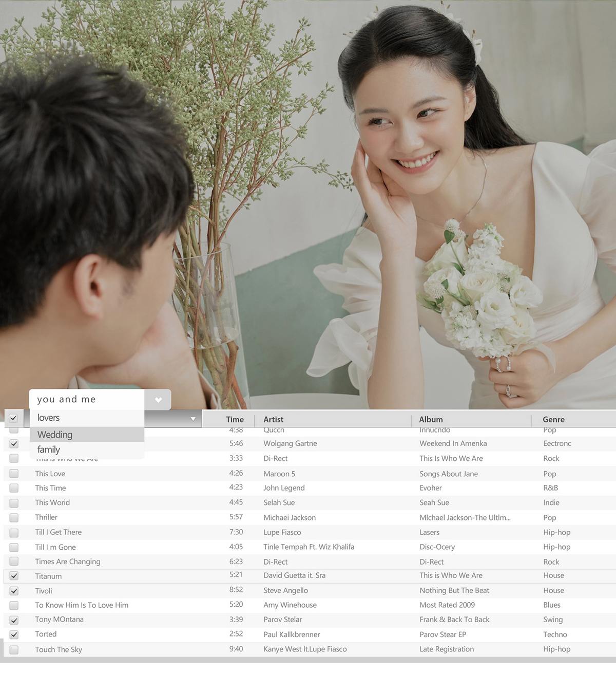Click artist 'Parov Stelar'
The height and width of the screenshot is (673, 616).
pos(282,620)
